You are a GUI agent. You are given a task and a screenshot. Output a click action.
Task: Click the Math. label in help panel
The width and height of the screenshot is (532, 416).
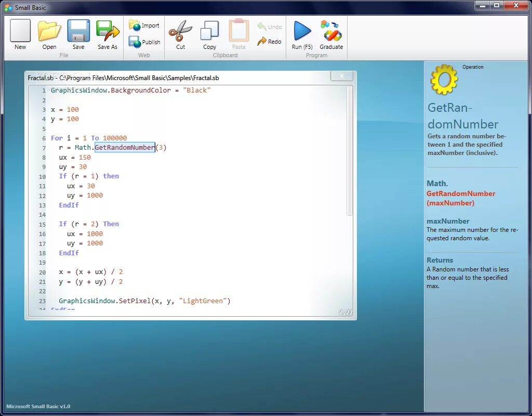(x=437, y=184)
